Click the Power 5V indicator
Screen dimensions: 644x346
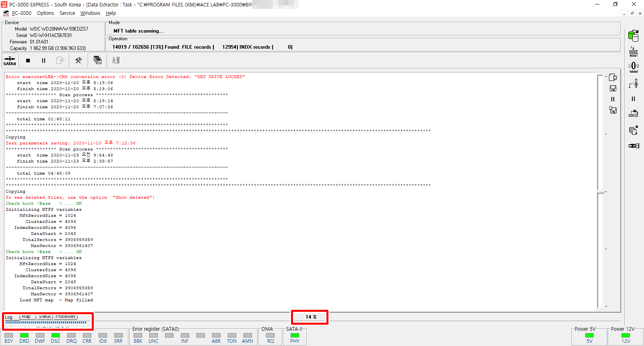click(x=589, y=336)
